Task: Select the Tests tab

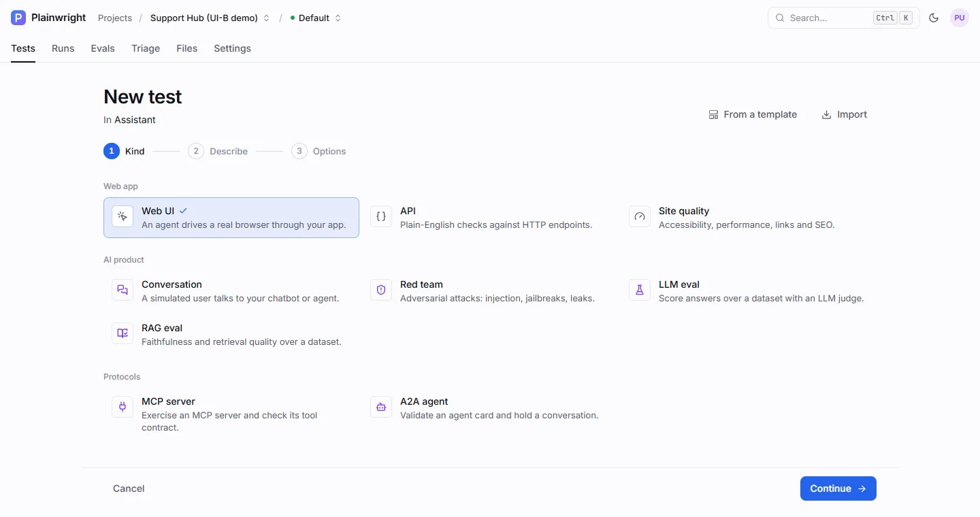Action: tap(23, 48)
